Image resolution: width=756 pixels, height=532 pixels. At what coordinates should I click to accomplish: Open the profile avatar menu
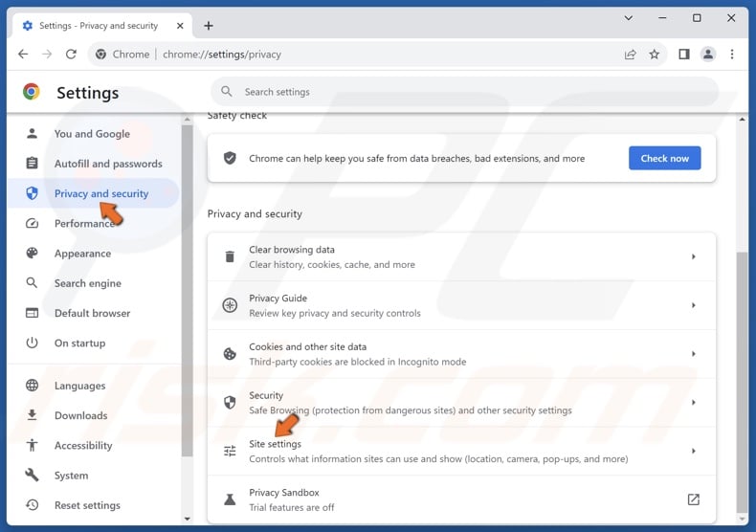tap(708, 55)
